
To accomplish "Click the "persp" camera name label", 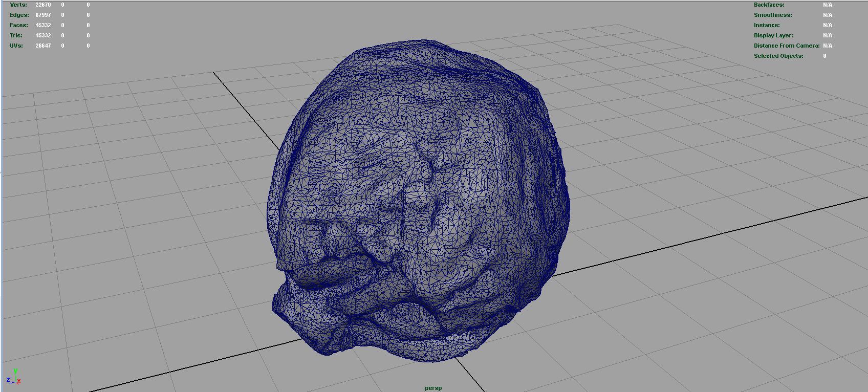I will click(433, 388).
